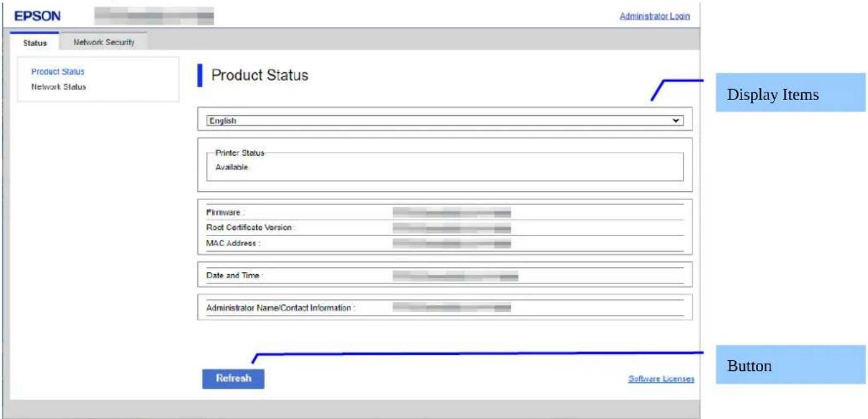Click the Refresh button

(233, 378)
